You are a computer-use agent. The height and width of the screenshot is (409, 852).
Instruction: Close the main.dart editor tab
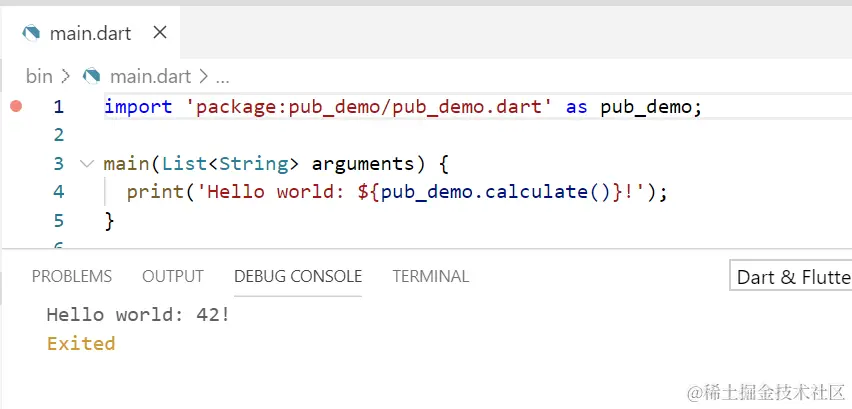(x=160, y=33)
